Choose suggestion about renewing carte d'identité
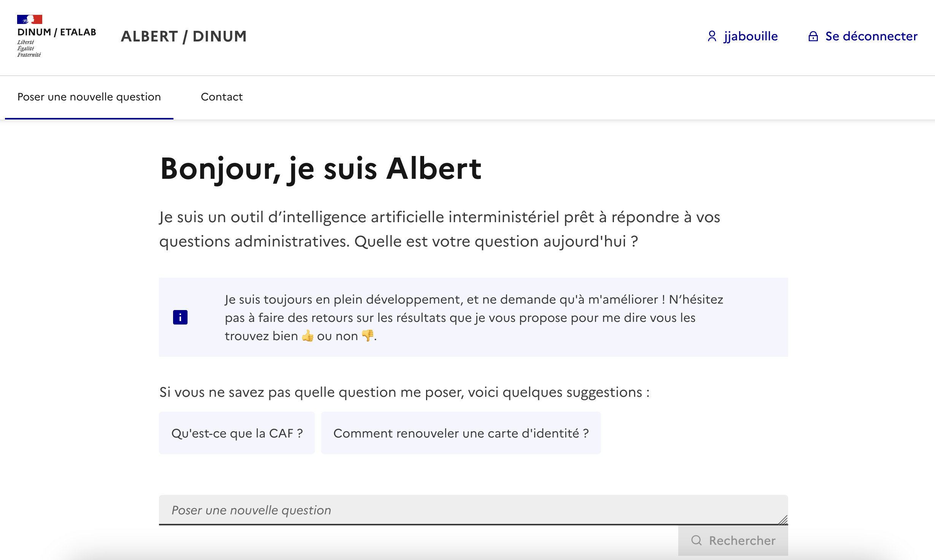 [461, 433]
